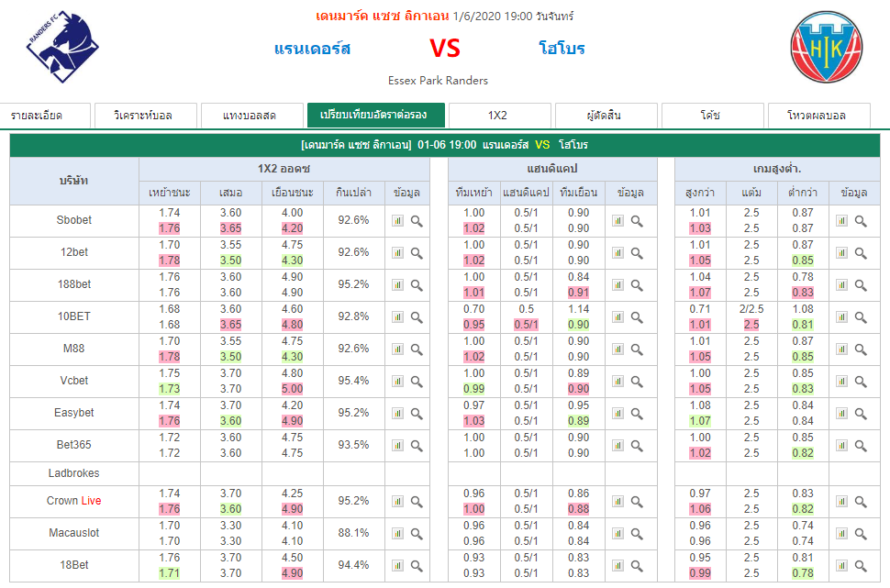Open Bet365 over/under chart icon
The image size is (890, 588).
point(841,446)
